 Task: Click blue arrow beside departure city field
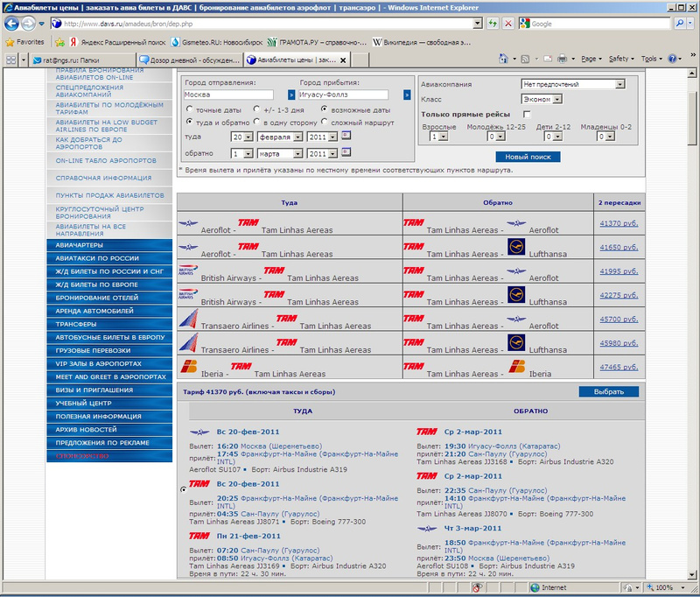tap(291, 95)
